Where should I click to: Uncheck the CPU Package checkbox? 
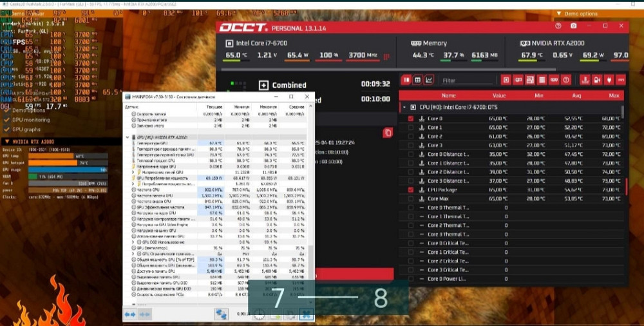[411, 190]
